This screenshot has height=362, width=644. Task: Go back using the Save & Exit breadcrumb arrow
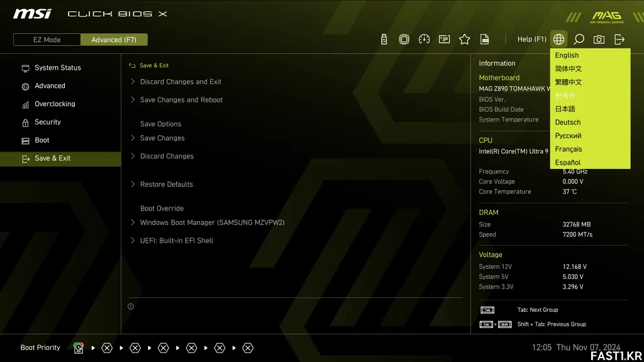(132, 65)
